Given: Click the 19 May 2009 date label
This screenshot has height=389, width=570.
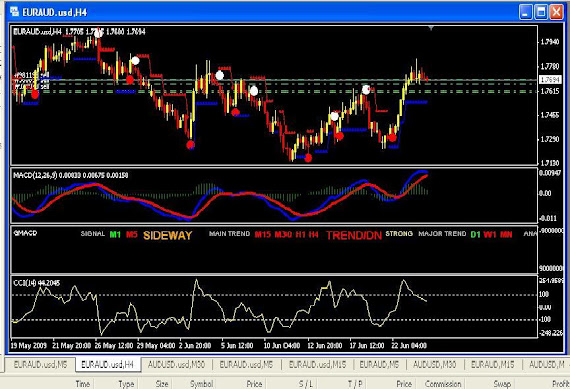Looking at the screenshot, I should 29,345.
